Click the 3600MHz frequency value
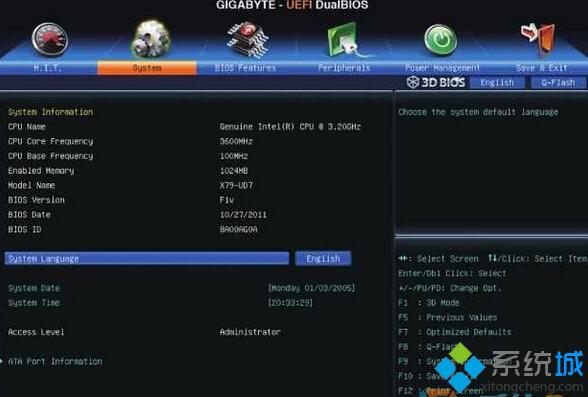 (x=236, y=141)
